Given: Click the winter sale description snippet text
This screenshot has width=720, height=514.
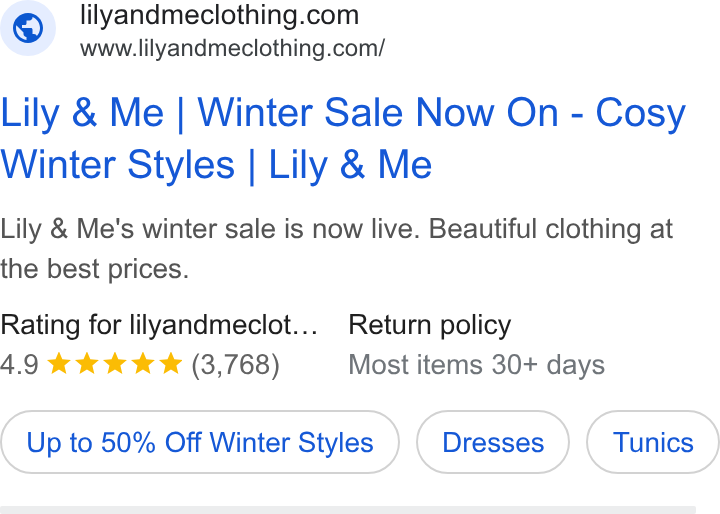Looking at the screenshot, I should tap(337, 249).
